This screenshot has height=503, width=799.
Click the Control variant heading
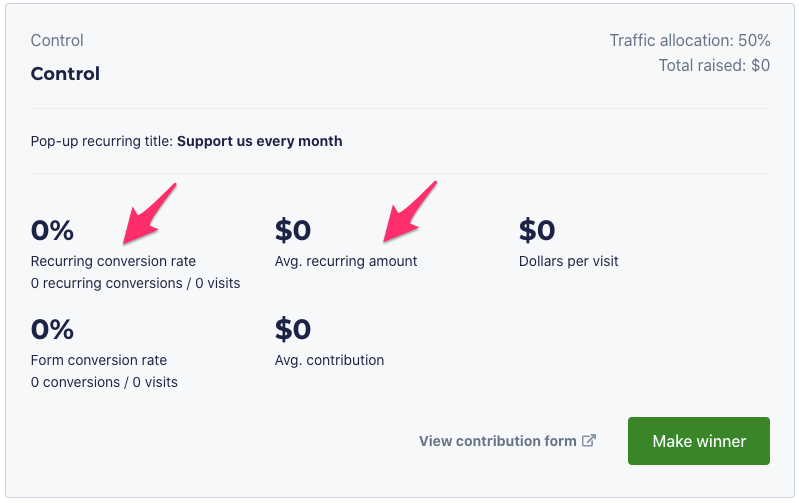pos(65,74)
